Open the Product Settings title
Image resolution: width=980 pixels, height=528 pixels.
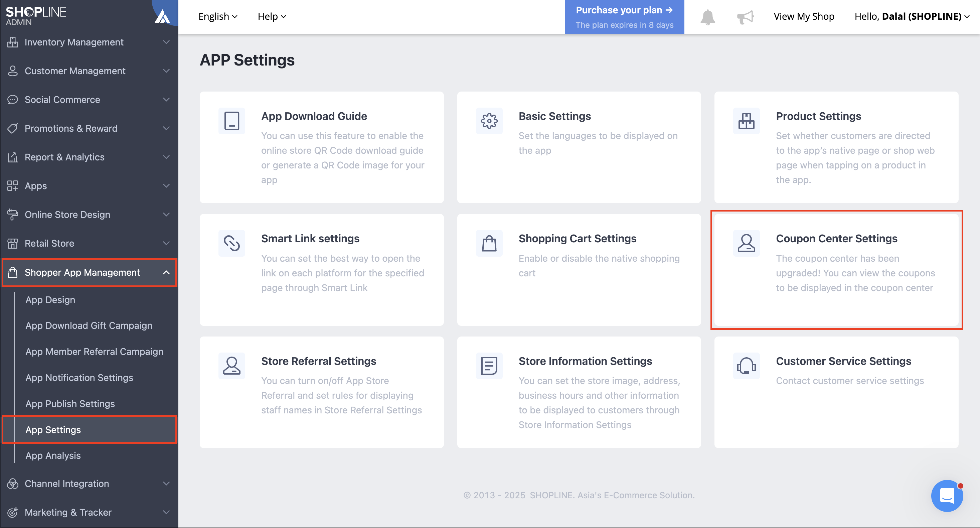[x=818, y=116]
